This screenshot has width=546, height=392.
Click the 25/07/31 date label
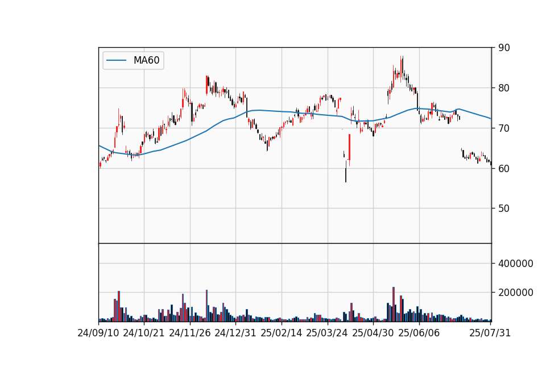[x=490, y=333]
